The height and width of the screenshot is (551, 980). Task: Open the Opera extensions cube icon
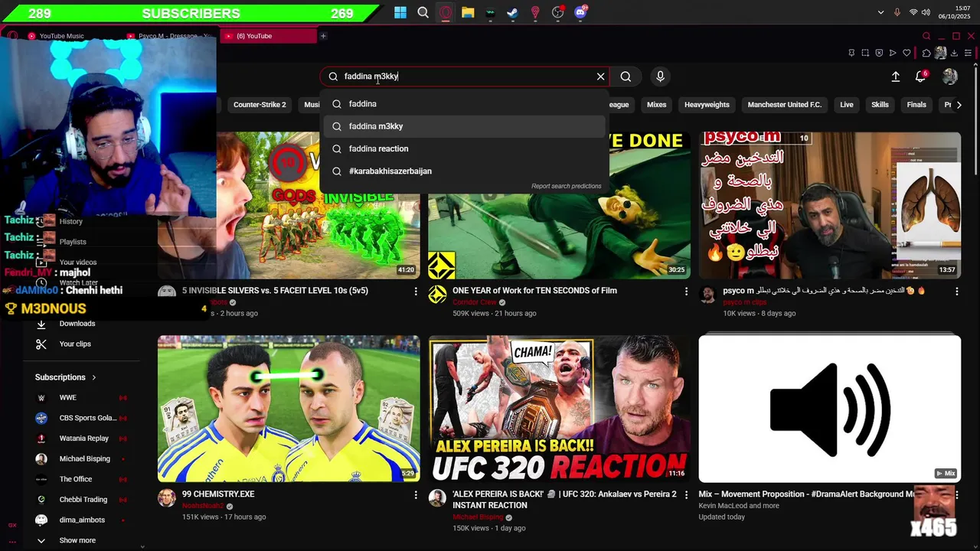click(926, 53)
